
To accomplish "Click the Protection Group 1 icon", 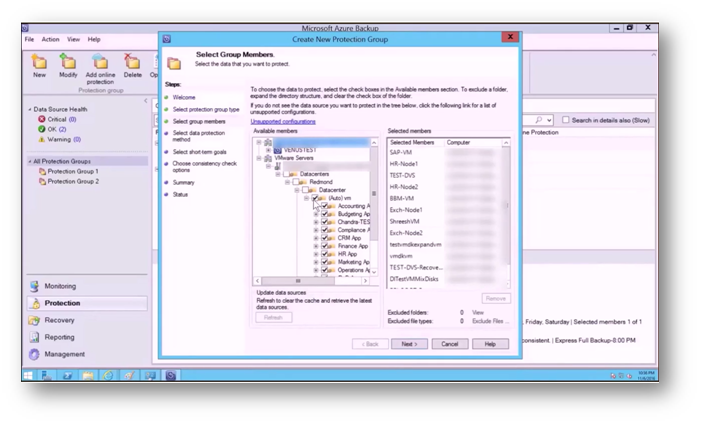I will pos(42,172).
